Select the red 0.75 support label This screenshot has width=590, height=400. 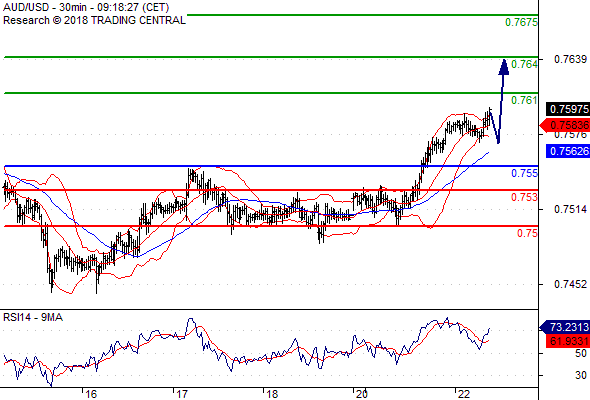coord(527,233)
